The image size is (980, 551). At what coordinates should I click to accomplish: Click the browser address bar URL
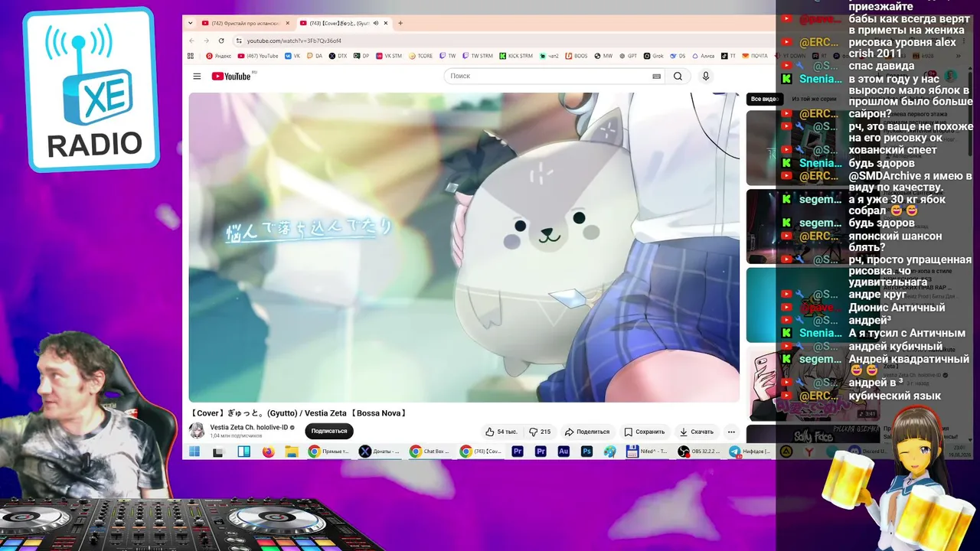[x=294, y=41]
